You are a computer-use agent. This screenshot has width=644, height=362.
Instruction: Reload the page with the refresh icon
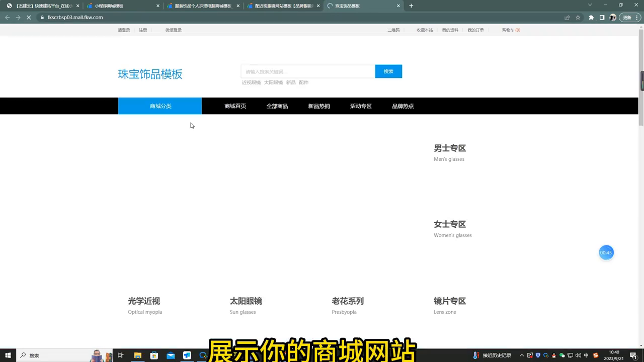pyautogui.click(x=29, y=17)
